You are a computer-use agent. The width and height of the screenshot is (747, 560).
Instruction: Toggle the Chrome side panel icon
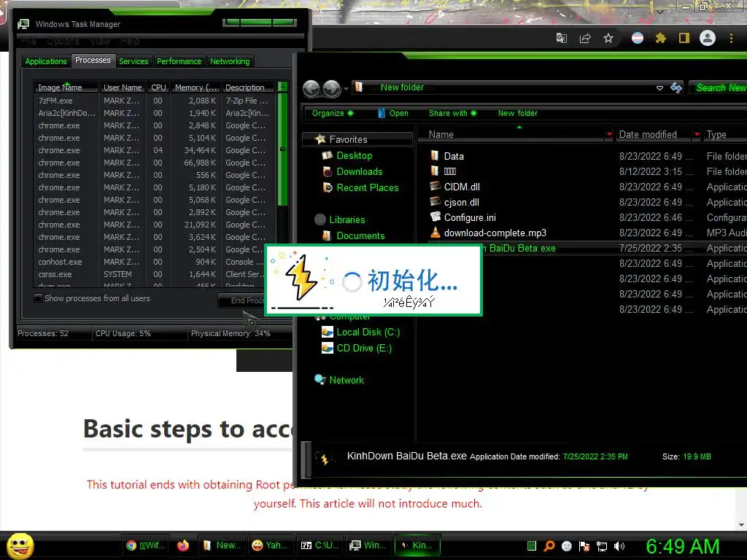684,38
